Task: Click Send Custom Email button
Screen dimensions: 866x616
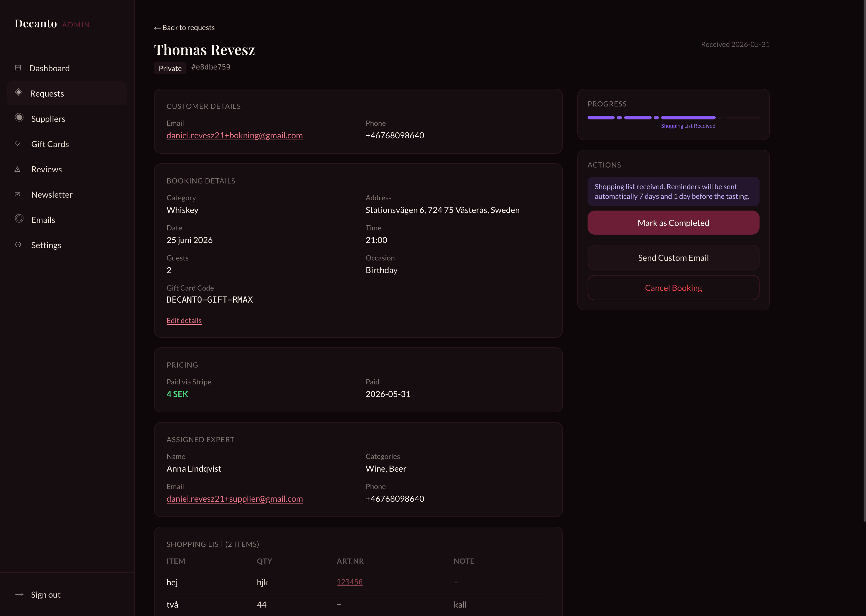Action: 673,257
